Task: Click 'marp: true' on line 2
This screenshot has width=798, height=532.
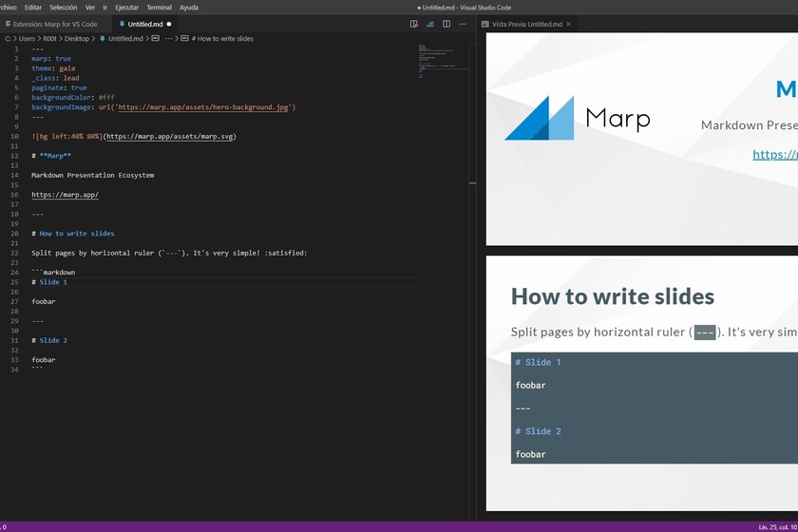Action: [51, 59]
